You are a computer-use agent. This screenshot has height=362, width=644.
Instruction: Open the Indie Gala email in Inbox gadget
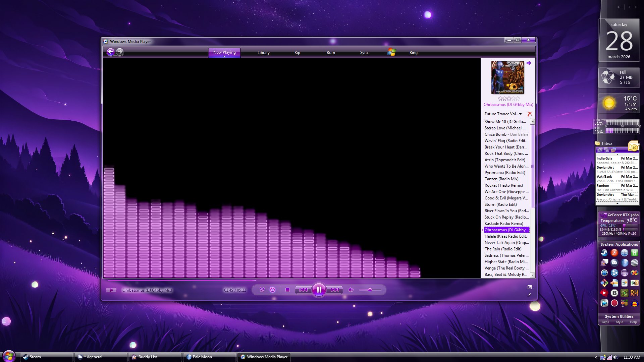pyautogui.click(x=617, y=161)
